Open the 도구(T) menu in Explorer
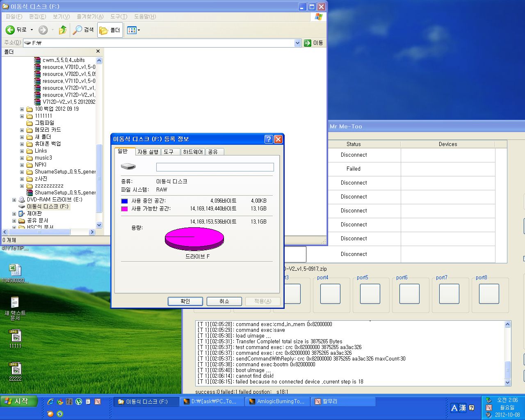This screenshot has width=525, height=420. 119,16
